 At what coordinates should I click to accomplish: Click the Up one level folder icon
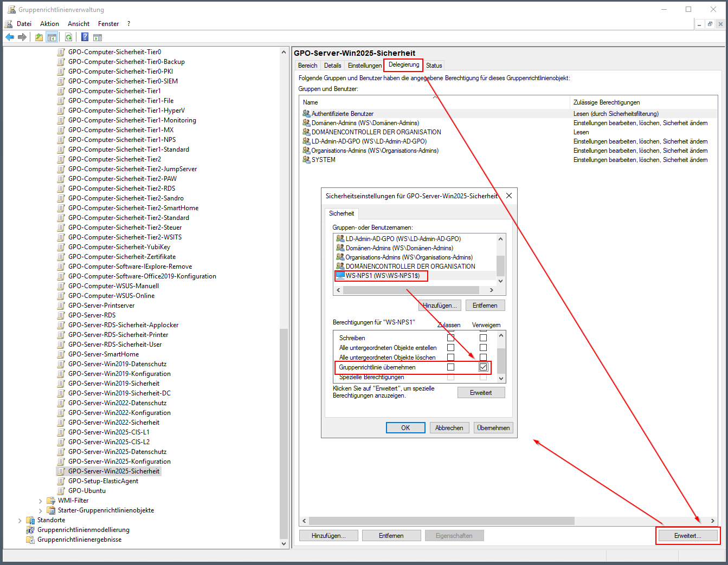pos(39,37)
